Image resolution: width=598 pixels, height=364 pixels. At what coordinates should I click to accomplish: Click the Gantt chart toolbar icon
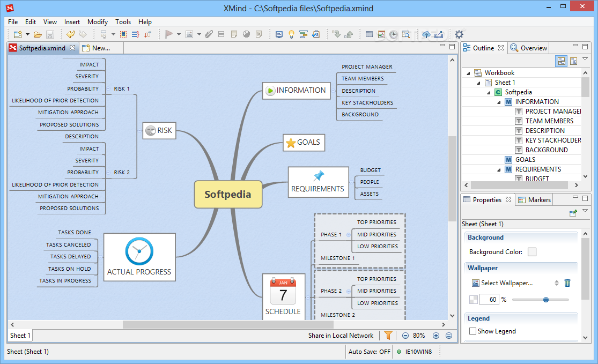point(304,34)
